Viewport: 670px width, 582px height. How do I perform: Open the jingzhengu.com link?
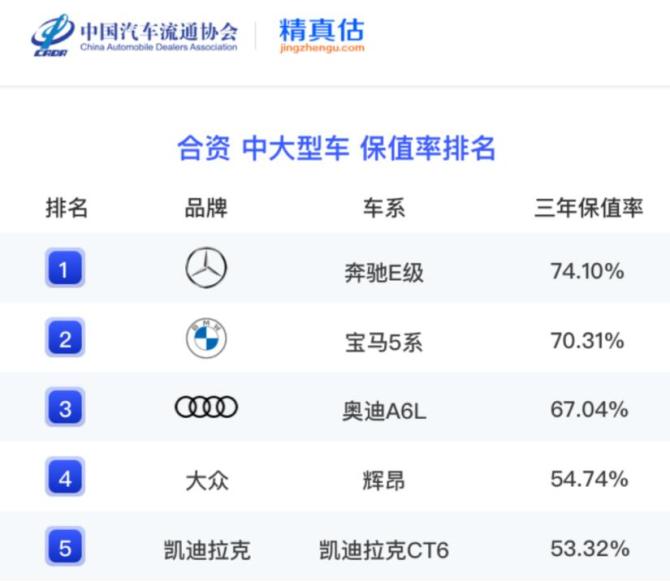(322, 48)
